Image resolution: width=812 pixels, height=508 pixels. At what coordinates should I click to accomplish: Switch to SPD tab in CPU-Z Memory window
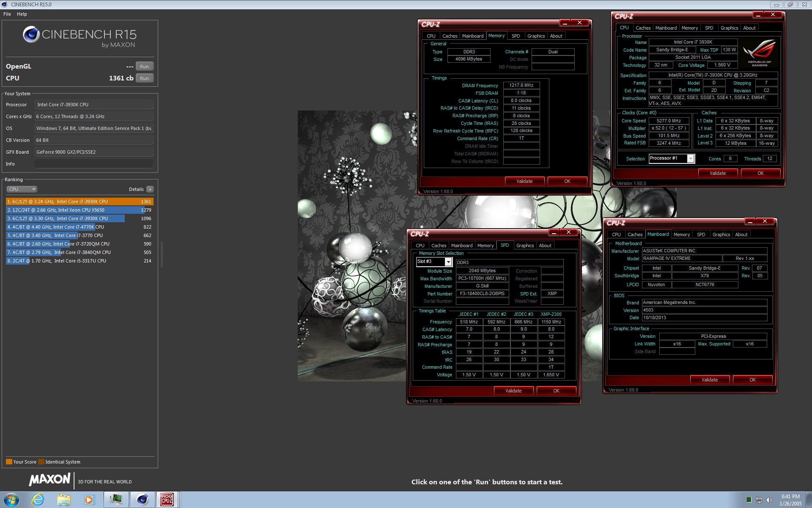[516, 36]
